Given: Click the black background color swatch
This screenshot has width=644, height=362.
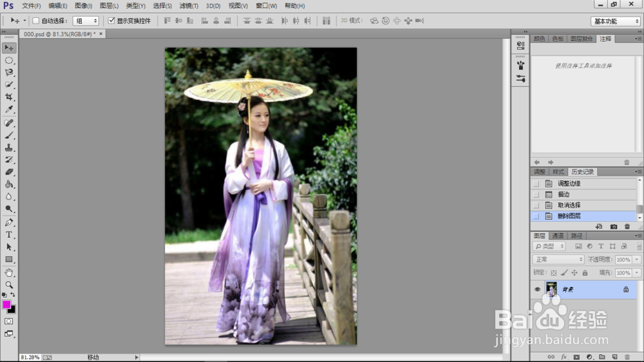Looking at the screenshot, I should (x=13, y=310).
